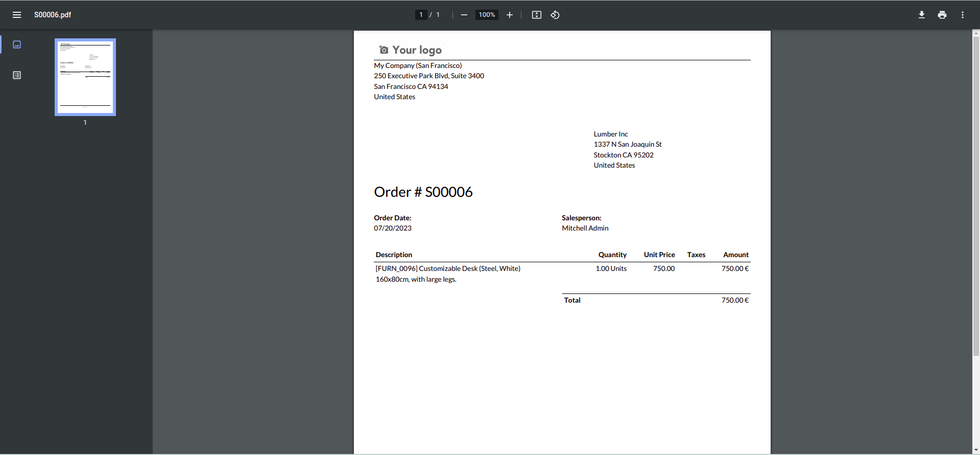Click the Amount column header

[736, 255]
